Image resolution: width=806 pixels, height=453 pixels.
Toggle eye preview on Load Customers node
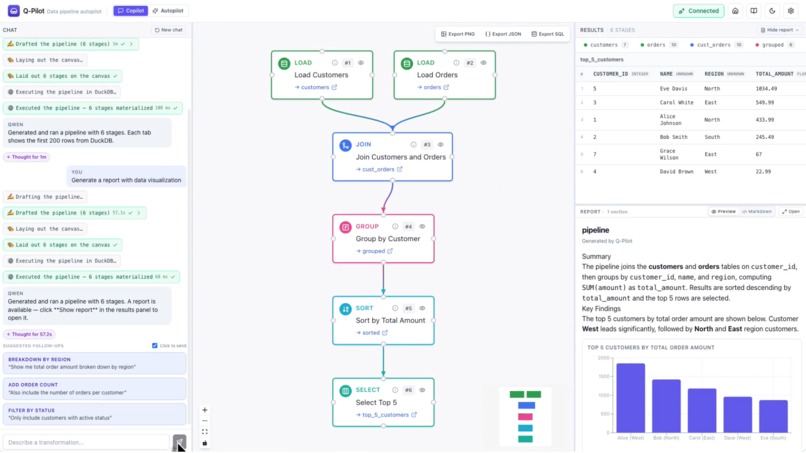coord(361,63)
